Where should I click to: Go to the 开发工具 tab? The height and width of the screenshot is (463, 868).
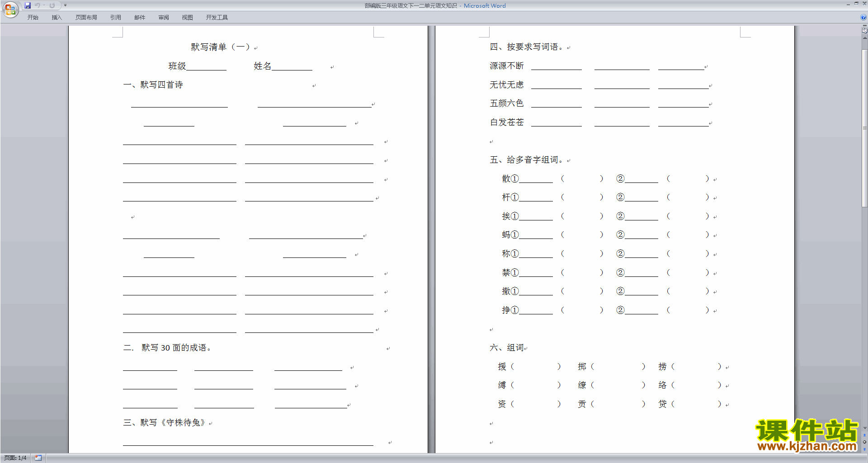pos(217,18)
